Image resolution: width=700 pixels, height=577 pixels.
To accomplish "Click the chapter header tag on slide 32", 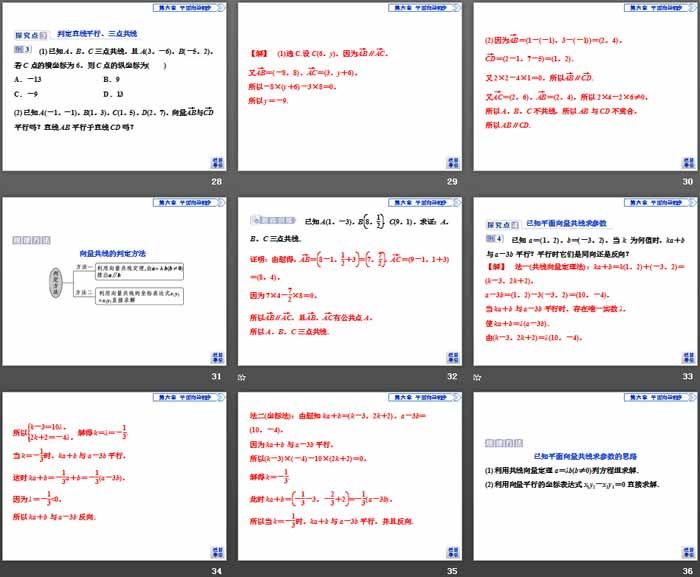I will (424, 203).
